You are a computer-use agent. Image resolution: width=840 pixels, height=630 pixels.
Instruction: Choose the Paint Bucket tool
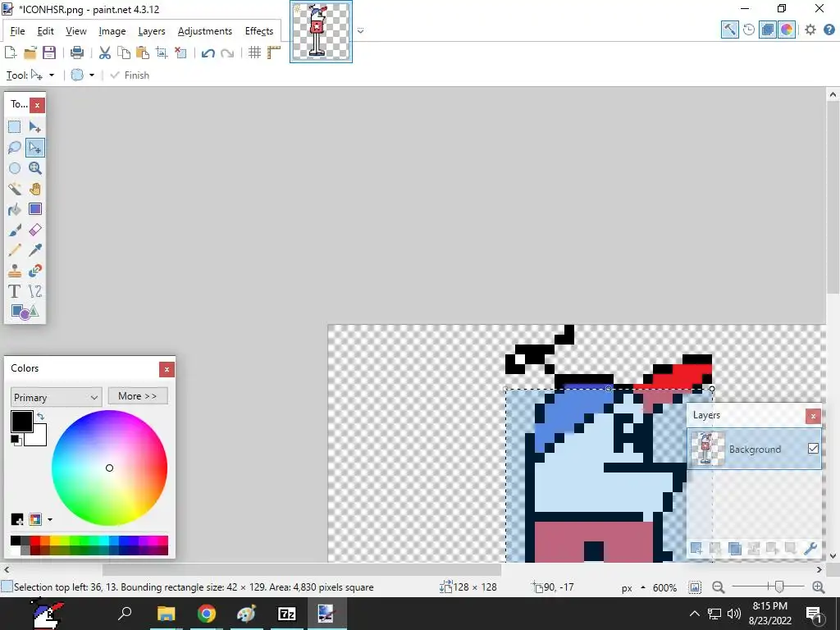15,209
